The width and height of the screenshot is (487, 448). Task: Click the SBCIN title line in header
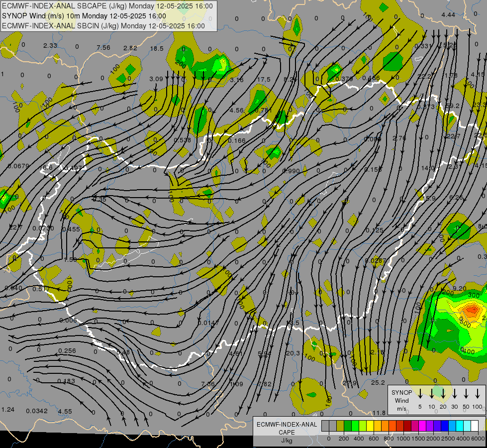(x=103, y=26)
